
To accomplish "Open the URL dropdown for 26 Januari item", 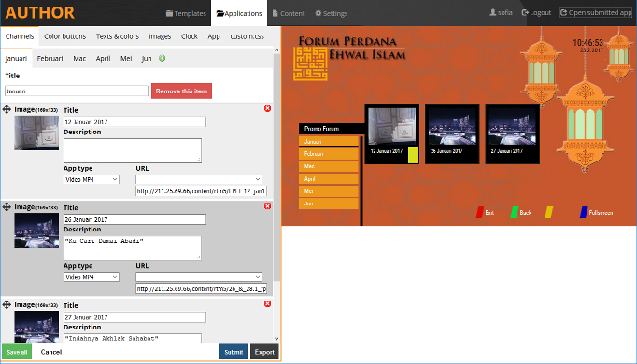I will pyautogui.click(x=199, y=277).
